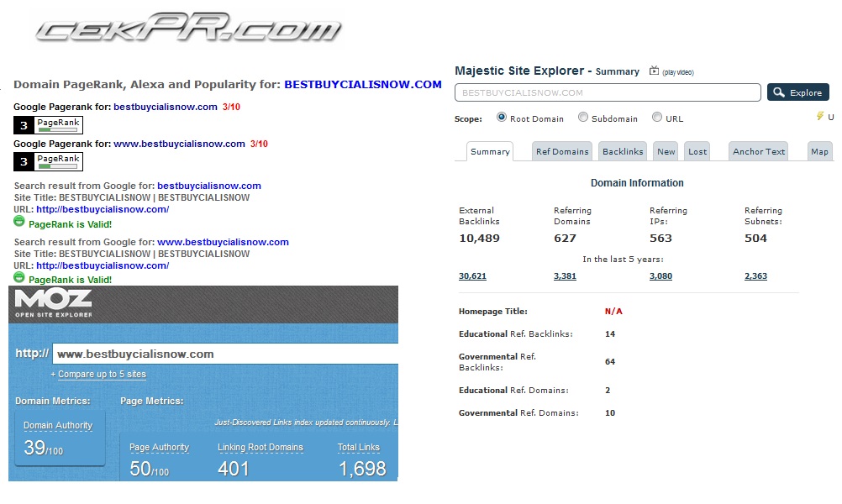
Task: Open the Lost tab
Action: tap(697, 151)
